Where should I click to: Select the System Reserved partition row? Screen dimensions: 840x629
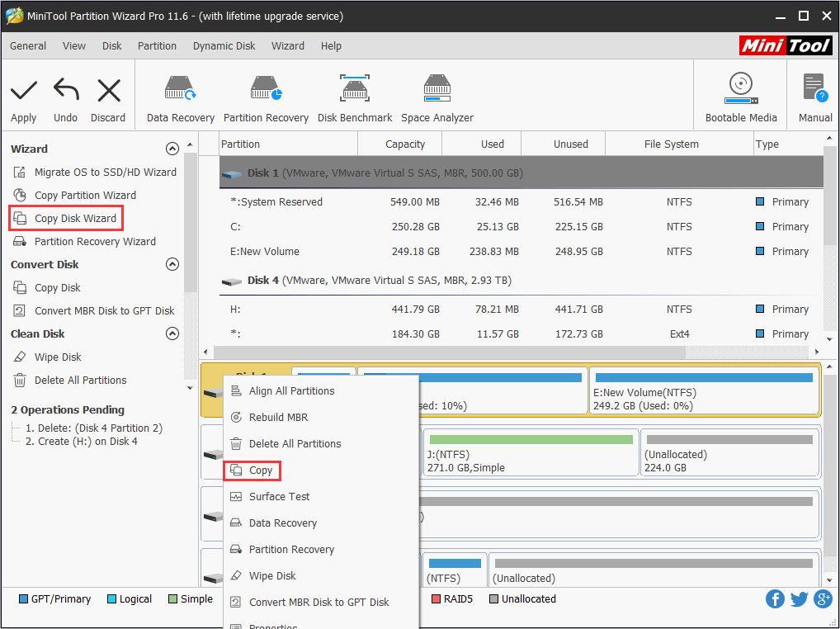pyautogui.click(x=521, y=202)
